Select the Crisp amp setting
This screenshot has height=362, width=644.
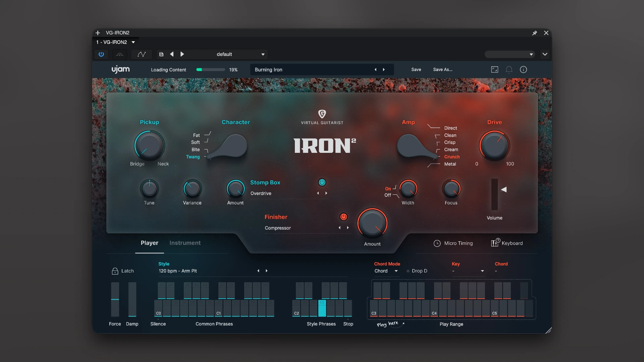pos(450,142)
